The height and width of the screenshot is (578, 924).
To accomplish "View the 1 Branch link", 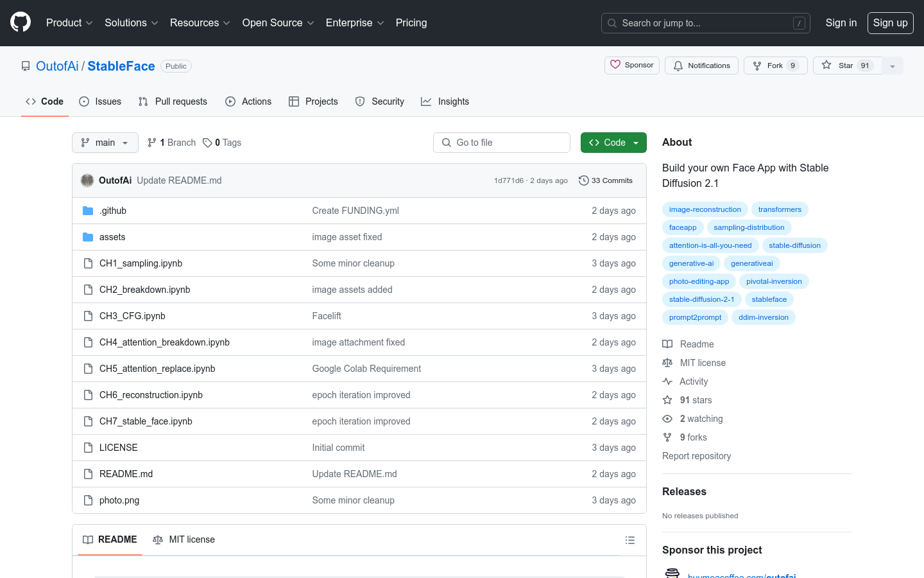I will (x=171, y=143).
